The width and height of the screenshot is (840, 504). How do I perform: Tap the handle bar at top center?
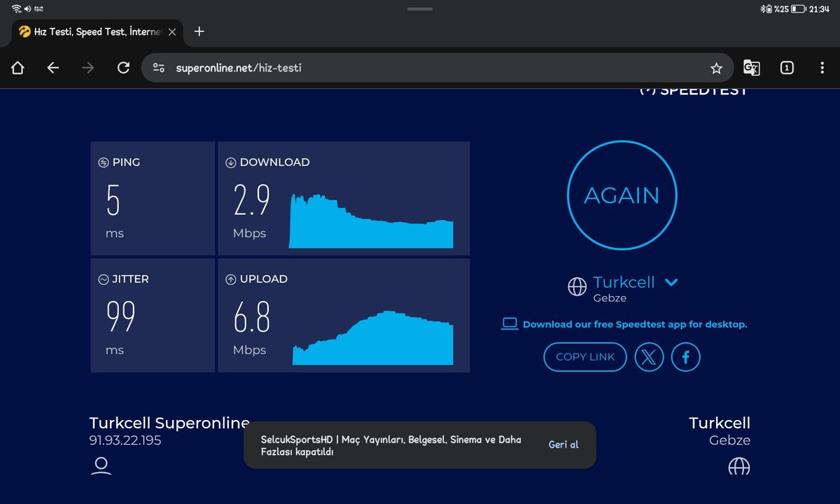420,8
